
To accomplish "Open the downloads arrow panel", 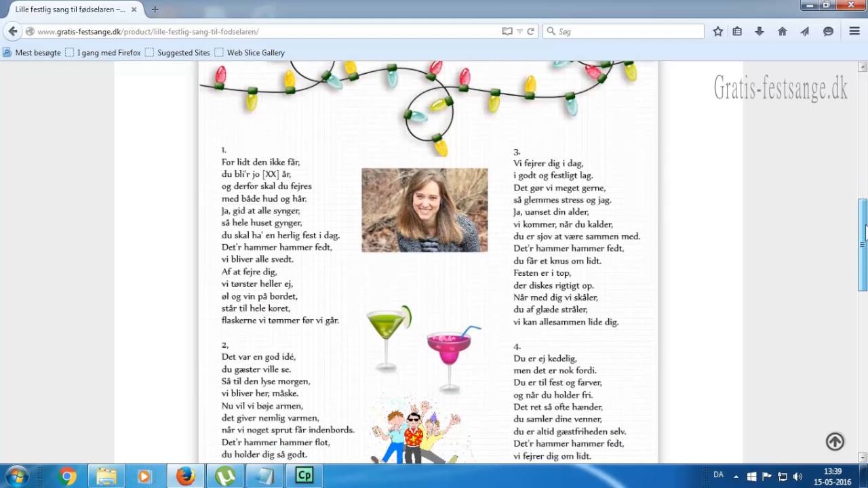I will pyautogui.click(x=759, y=31).
